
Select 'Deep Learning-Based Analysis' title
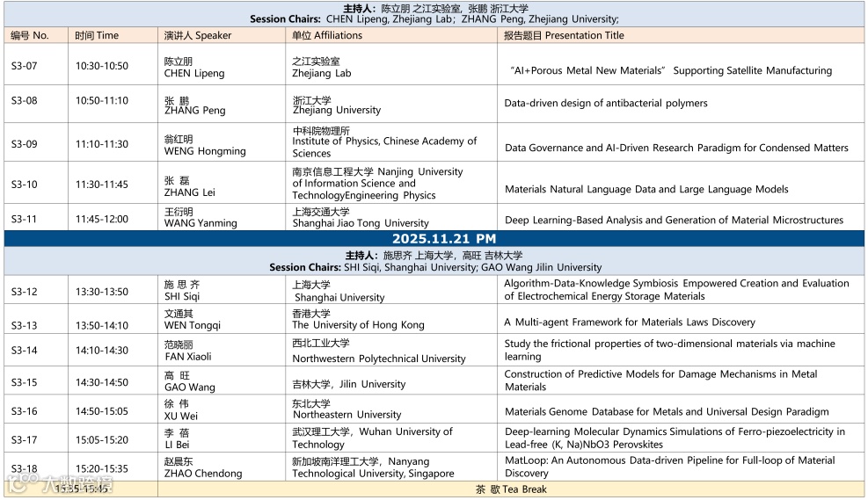675,221
